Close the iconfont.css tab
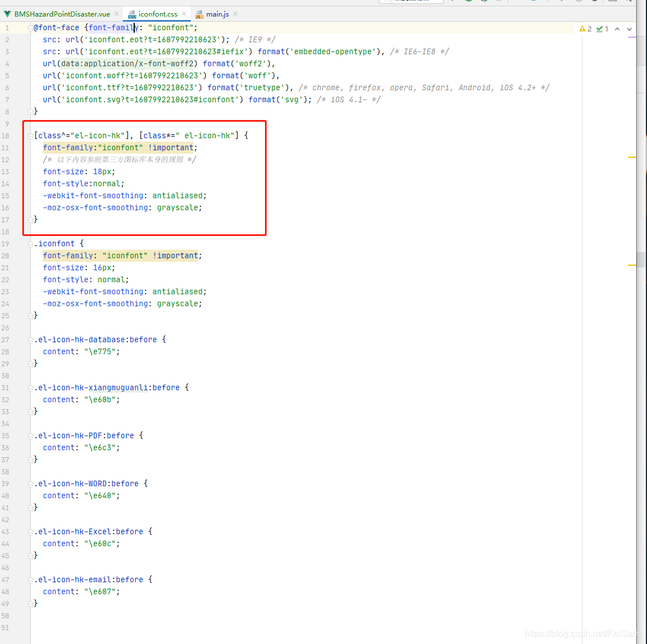The height and width of the screenshot is (644, 647). (184, 14)
